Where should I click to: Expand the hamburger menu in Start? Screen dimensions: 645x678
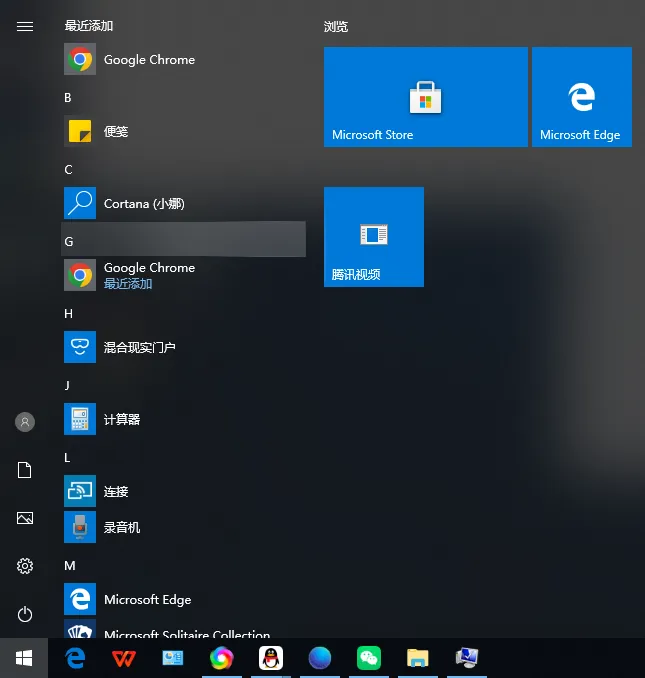point(25,26)
